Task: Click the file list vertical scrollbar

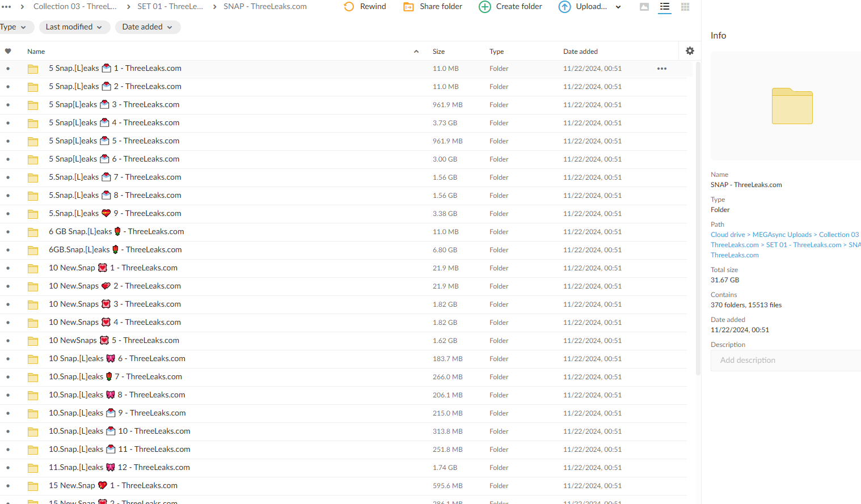Action: click(x=698, y=227)
